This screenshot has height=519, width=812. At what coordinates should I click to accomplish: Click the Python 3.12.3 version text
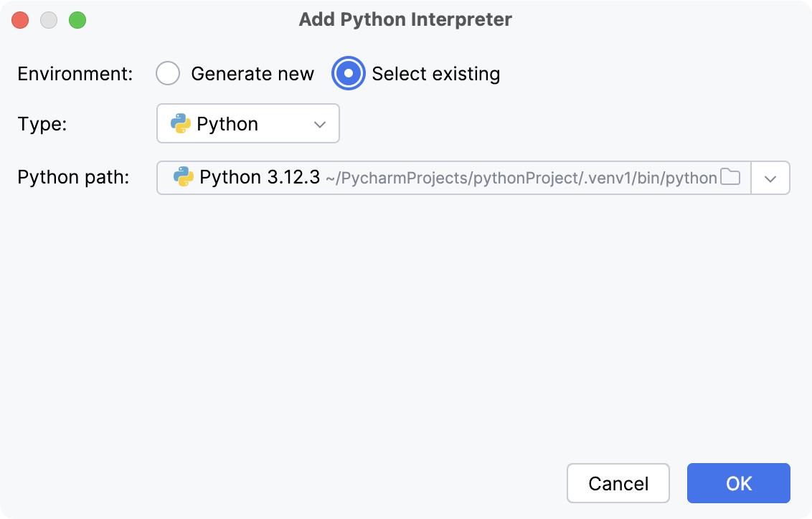pos(259,178)
